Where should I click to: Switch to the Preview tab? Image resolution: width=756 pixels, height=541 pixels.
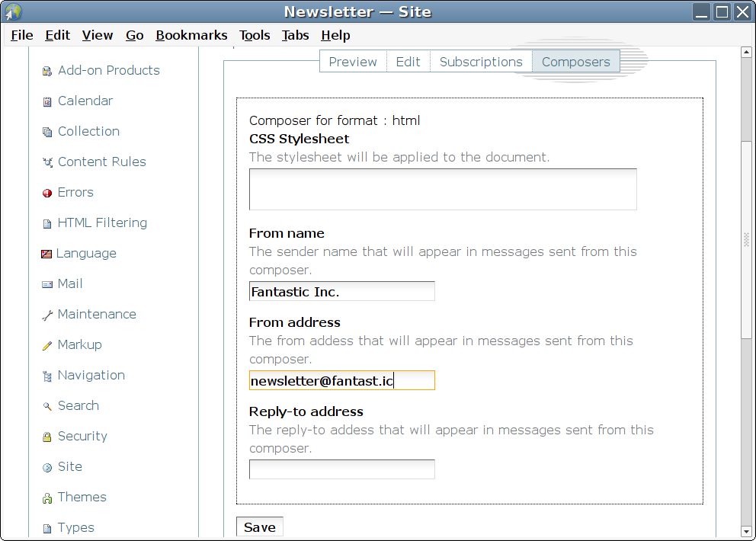click(353, 62)
